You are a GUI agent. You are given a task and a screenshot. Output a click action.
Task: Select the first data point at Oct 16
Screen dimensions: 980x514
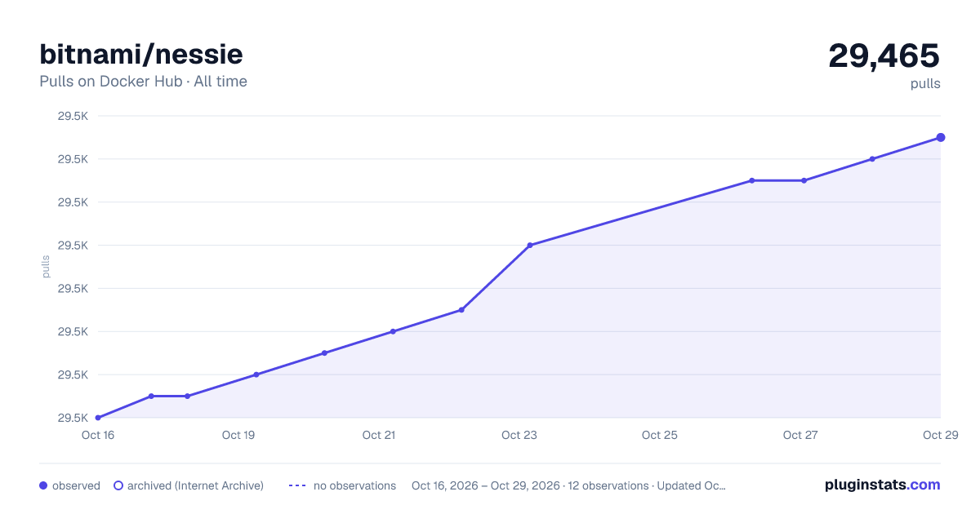[98, 418]
